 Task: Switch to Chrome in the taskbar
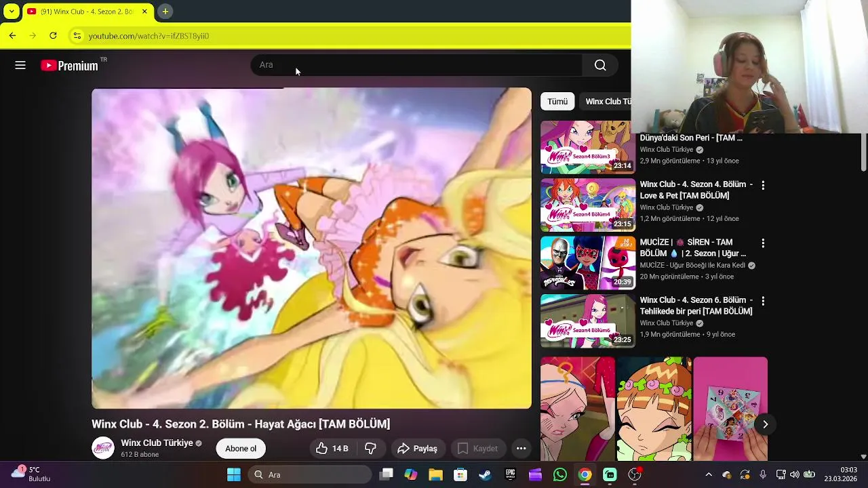pyautogui.click(x=585, y=475)
